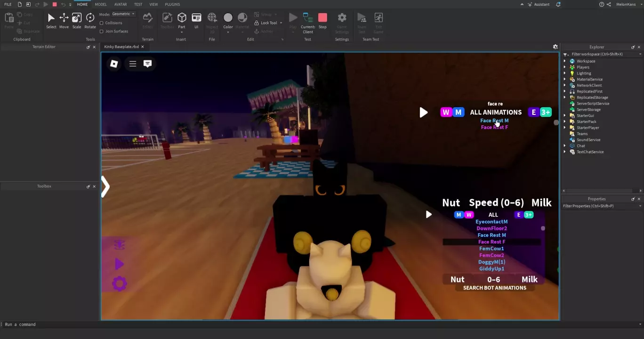Open the Lock Tool dropdown
The width and height of the screenshot is (644, 339).
[x=281, y=23]
